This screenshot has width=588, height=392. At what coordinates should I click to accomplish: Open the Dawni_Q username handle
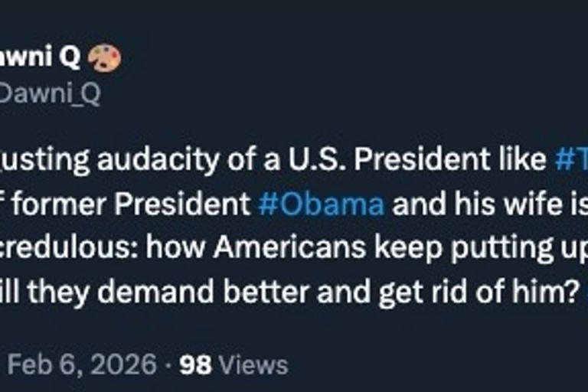[x=50, y=93]
